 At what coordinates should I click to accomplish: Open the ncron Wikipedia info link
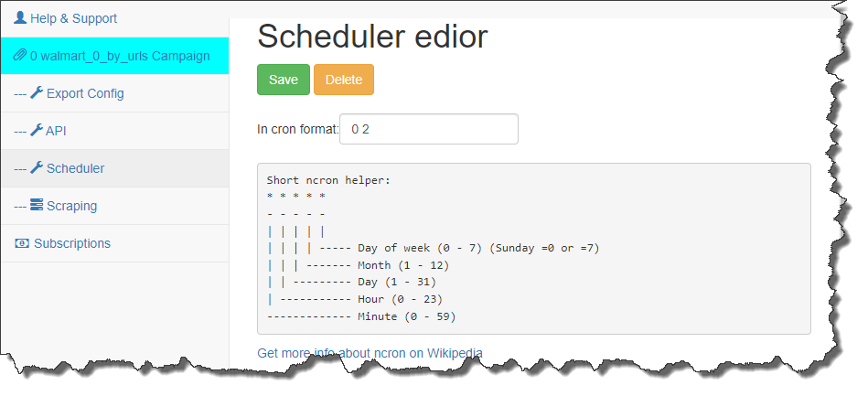[370, 353]
